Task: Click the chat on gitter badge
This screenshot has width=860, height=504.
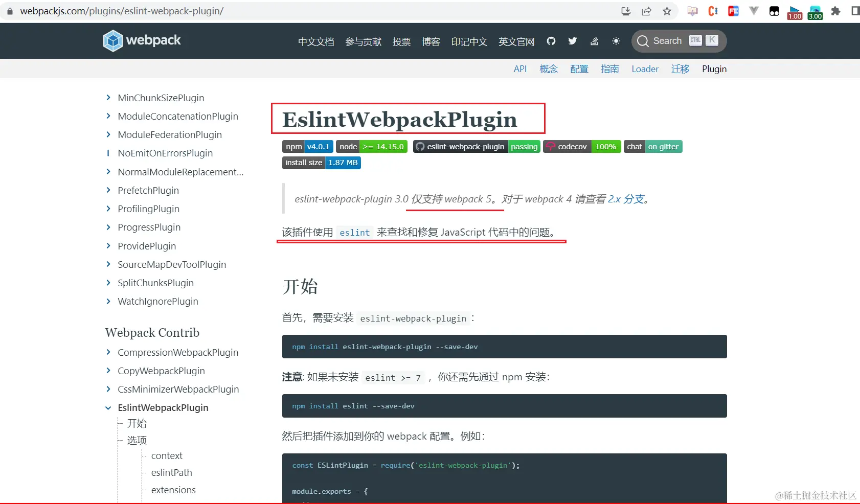Action: 653,147
